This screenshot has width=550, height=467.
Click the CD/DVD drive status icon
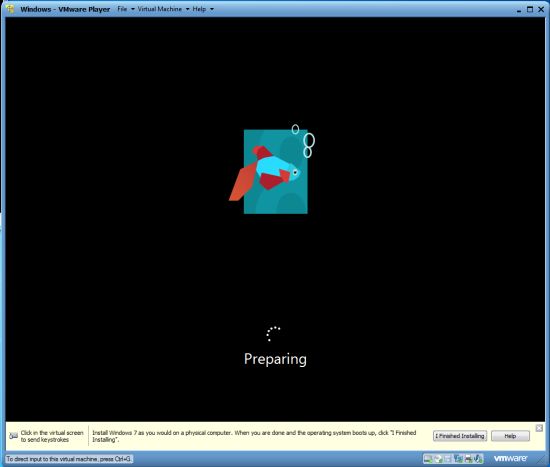(438, 459)
